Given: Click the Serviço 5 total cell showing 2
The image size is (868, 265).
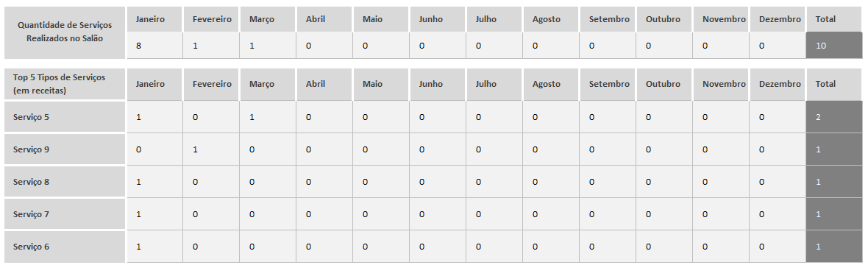Looking at the screenshot, I should [833, 117].
